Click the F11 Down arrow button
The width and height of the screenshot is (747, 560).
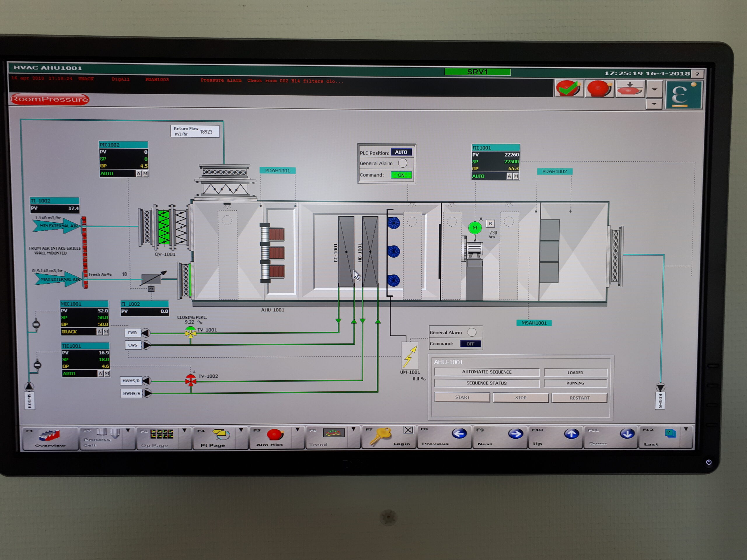[611, 437]
